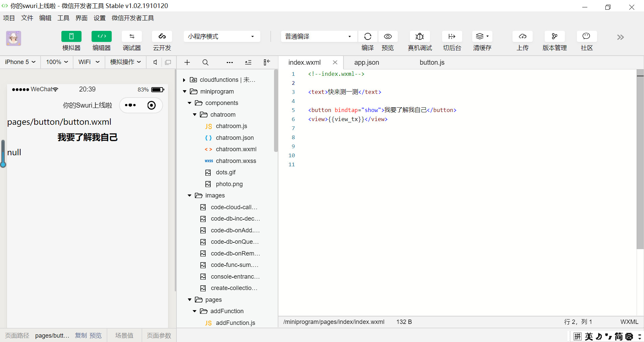Tap the 我要了解我自己 button in simulator
This screenshot has height=342, width=644.
(88, 137)
